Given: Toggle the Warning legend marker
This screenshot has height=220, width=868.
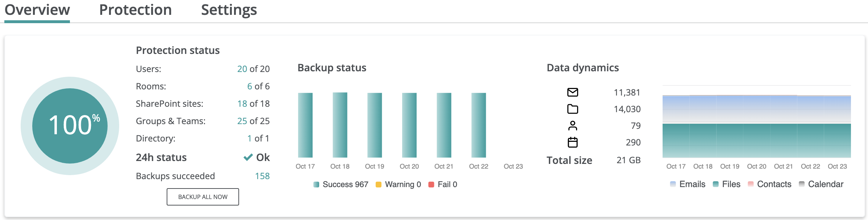Looking at the screenshot, I should [x=379, y=185].
